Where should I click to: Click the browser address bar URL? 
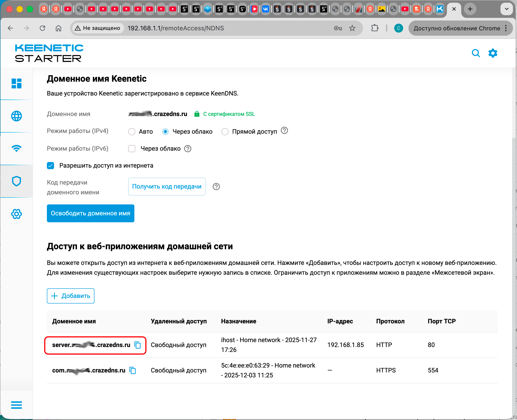point(175,28)
